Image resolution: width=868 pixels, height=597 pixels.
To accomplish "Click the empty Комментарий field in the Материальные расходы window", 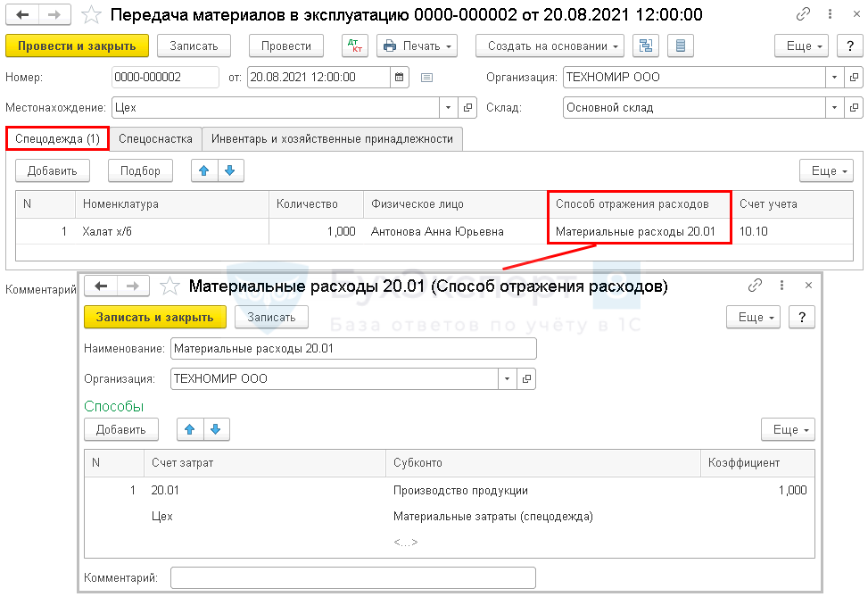I will point(353,577).
